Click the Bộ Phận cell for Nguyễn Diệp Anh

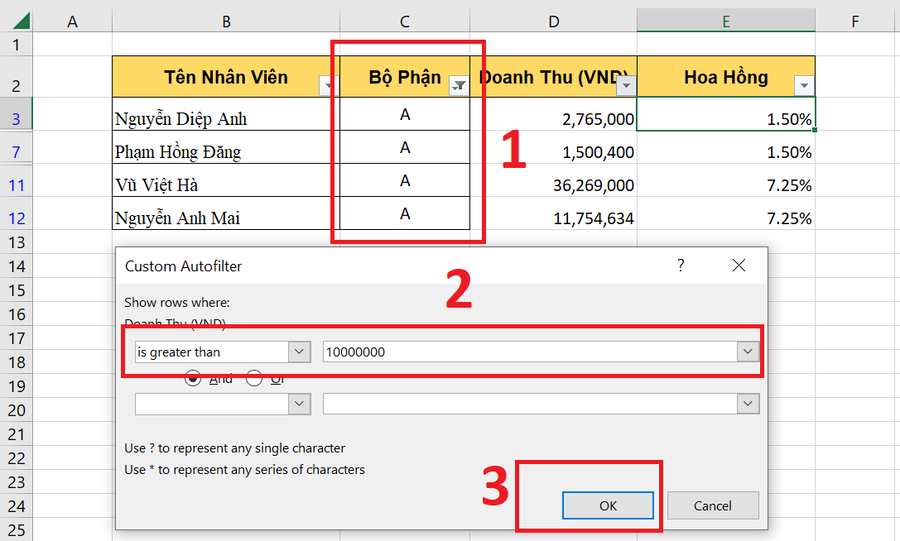point(405,114)
